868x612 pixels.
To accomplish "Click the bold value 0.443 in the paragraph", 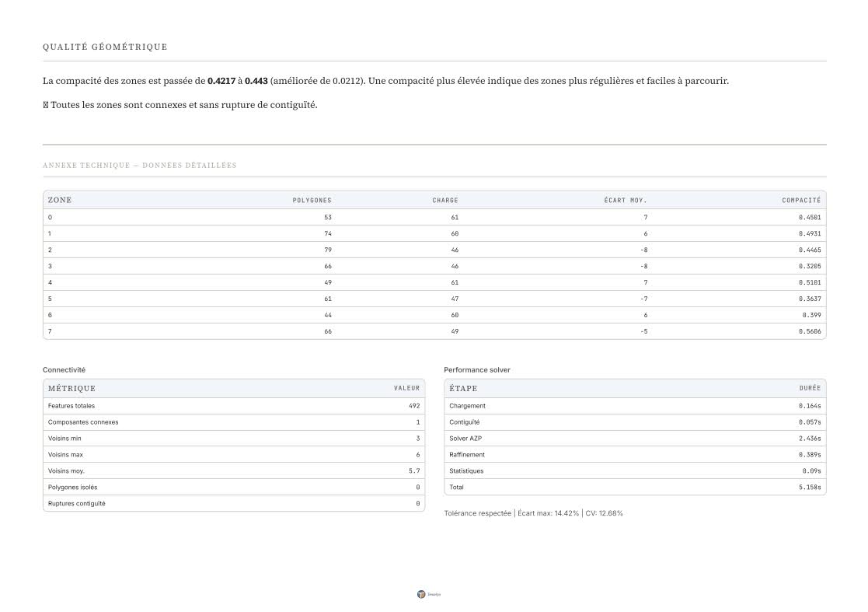I will (x=256, y=81).
